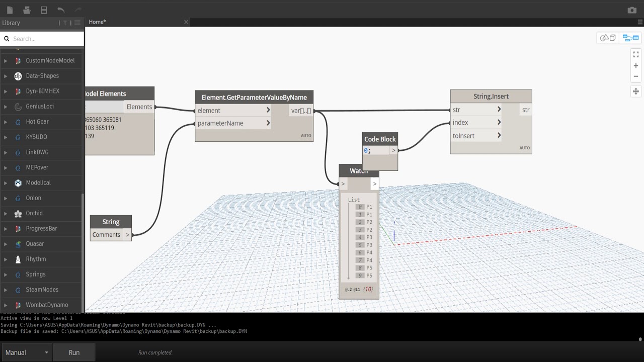Click the Open file folder icon
The height and width of the screenshot is (362, 644).
[27, 10]
